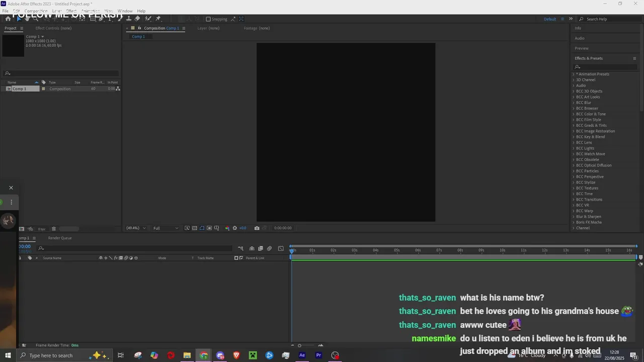Delete selected project item with trash icon
Viewport: 644px width, 362px height.
point(54,229)
